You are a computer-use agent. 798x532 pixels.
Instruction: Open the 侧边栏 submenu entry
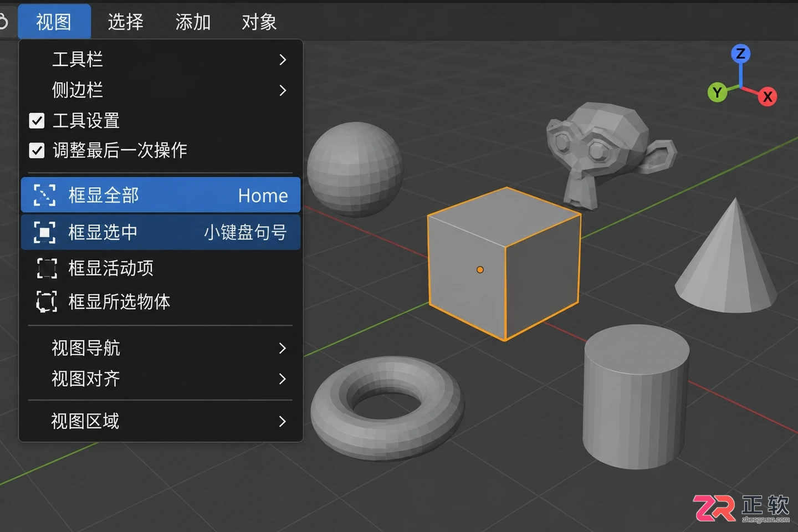(161, 90)
